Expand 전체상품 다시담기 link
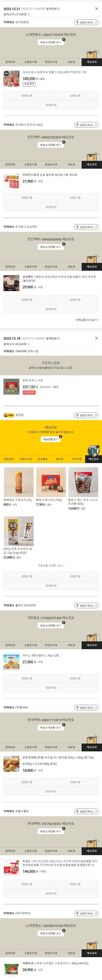 (x=87, y=320)
